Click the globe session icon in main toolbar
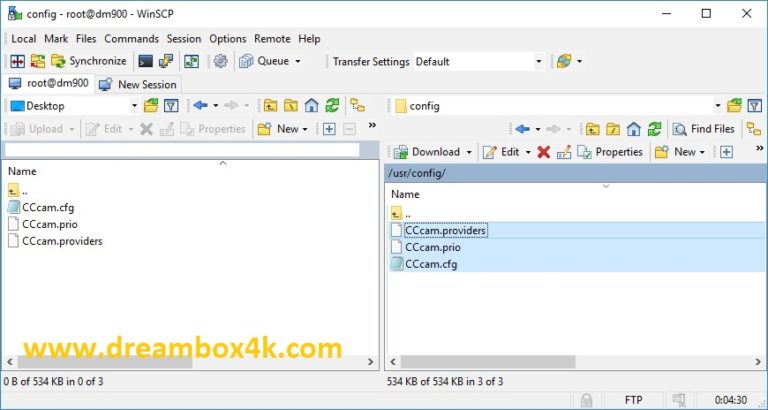 (564, 61)
